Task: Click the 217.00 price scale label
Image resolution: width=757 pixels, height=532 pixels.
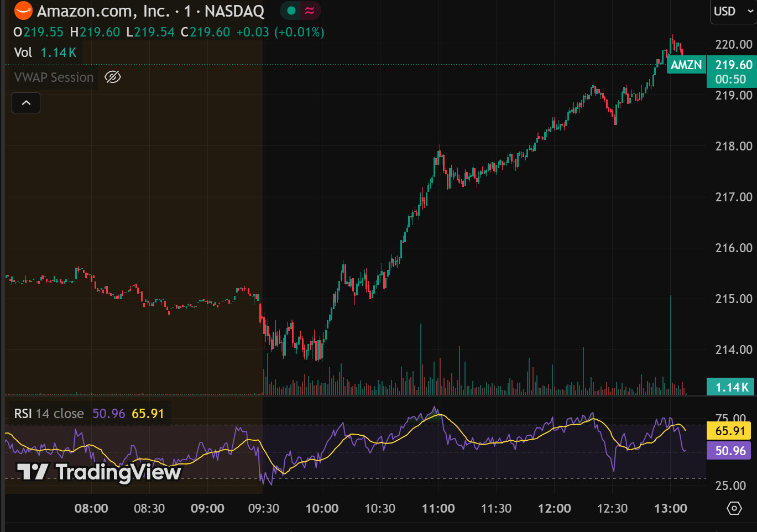Action: click(x=734, y=197)
